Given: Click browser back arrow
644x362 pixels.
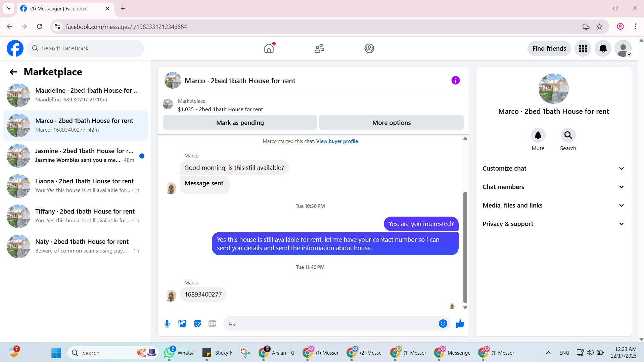Looking at the screenshot, I should (9, 27).
